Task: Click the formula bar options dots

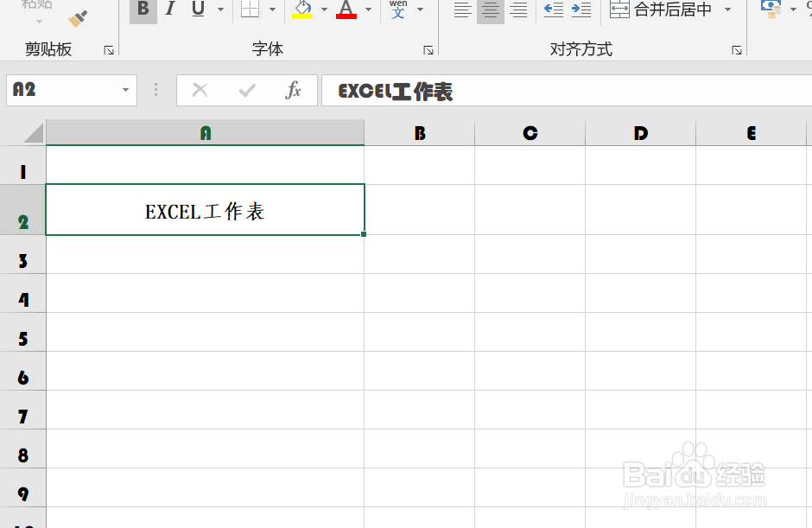Action: point(155,90)
